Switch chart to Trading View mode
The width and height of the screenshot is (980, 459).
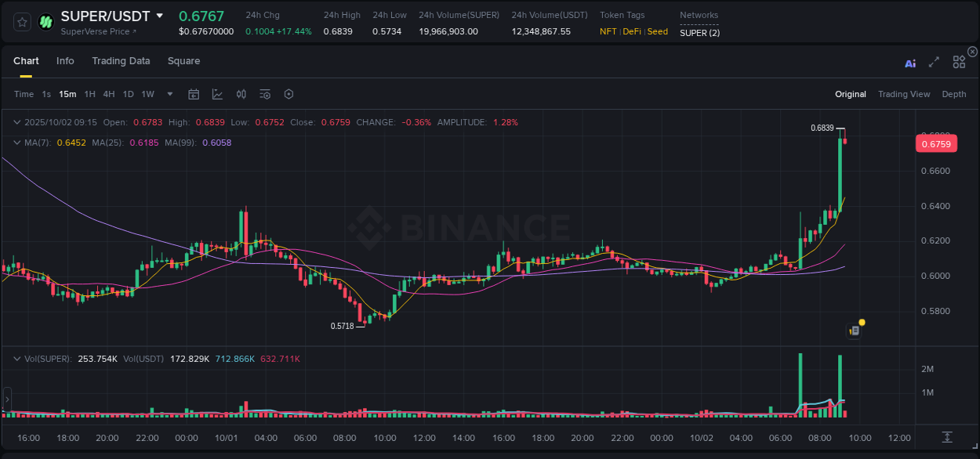coord(904,94)
